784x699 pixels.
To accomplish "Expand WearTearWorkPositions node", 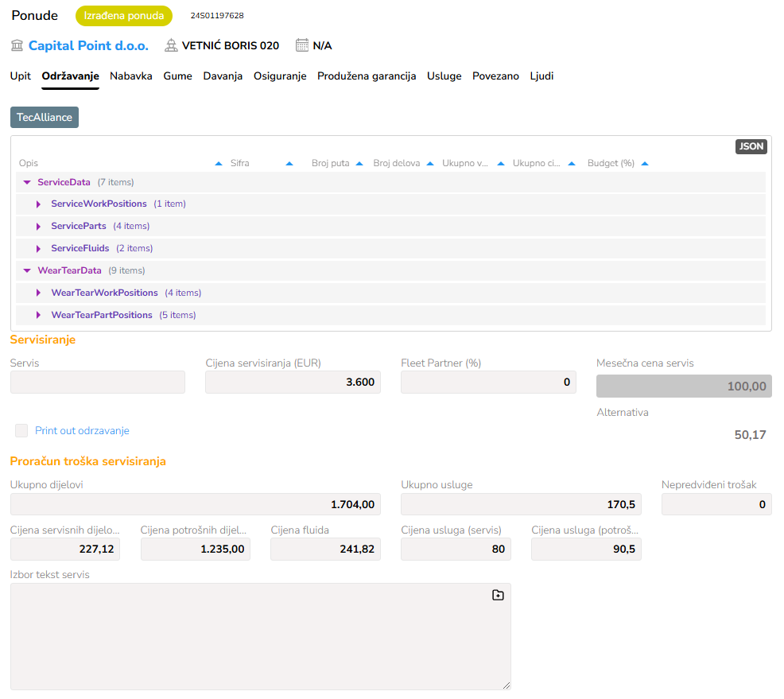I will pyautogui.click(x=38, y=293).
